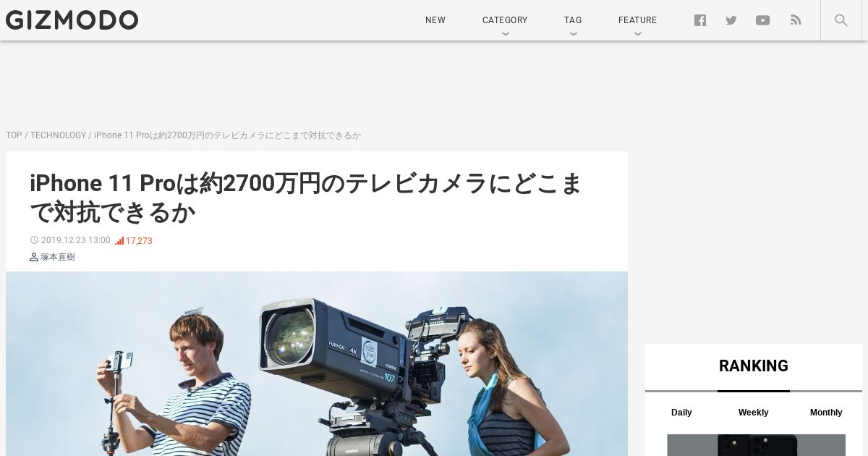The image size is (868, 456).
Task: Switch ranking to Weekly tab
Action: pyautogui.click(x=754, y=413)
